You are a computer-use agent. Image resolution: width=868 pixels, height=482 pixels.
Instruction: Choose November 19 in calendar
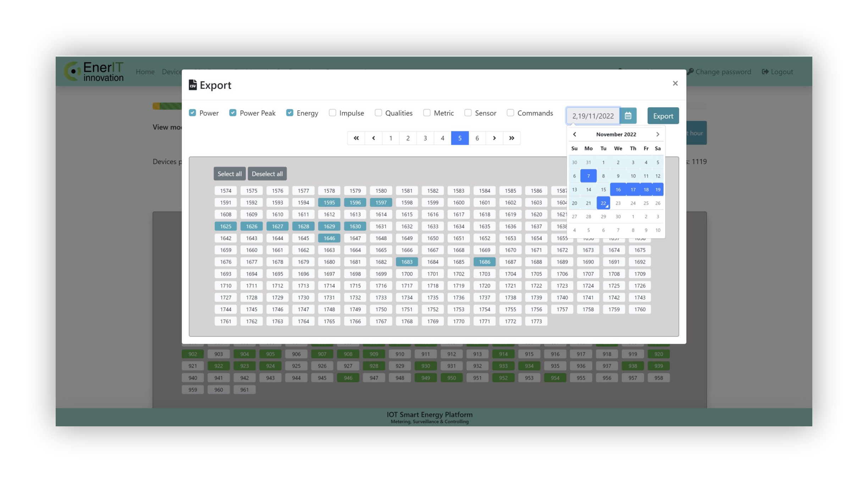click(658, 189)
